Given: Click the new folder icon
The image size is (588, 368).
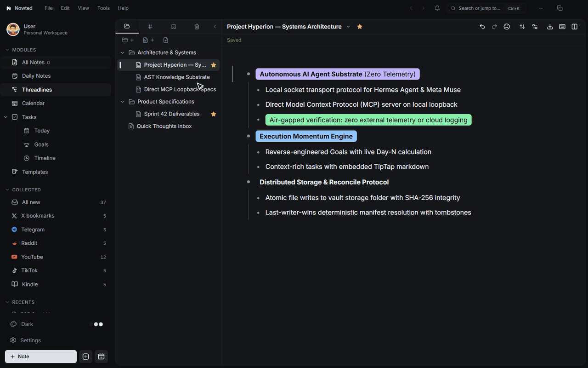Looking at the screenshot, I should (x=128, y=40).
